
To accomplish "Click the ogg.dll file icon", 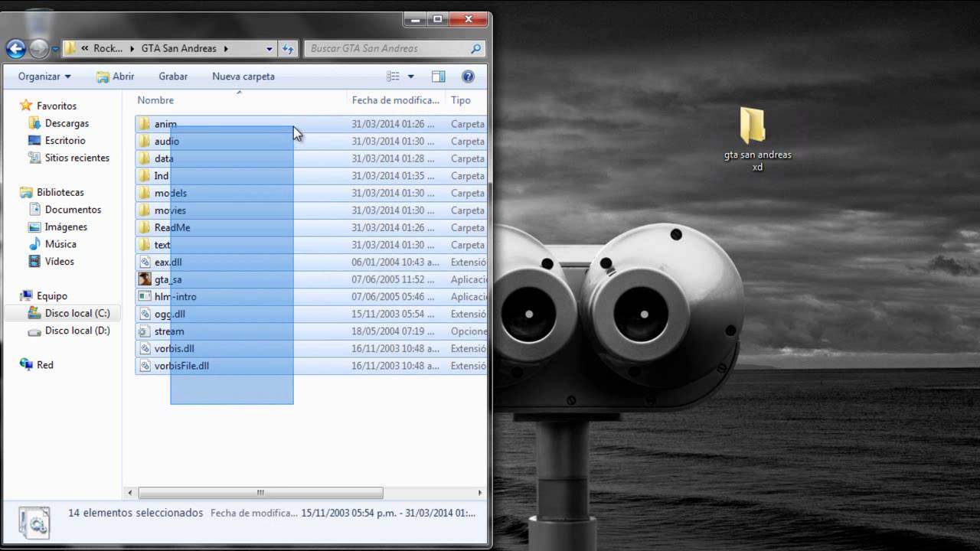I will (145, 314).
